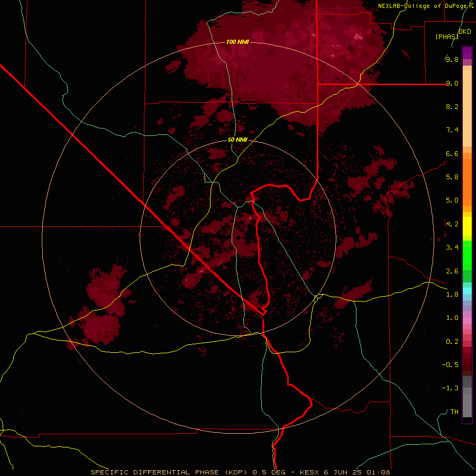
Task: Click the (KDP) abbreviation in the caption
Action: pos(236,472)
